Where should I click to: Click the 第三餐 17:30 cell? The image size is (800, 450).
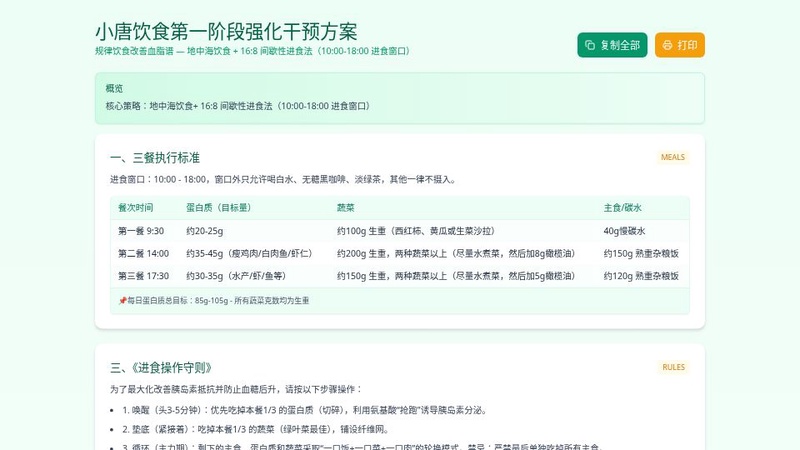click(143, 276)
